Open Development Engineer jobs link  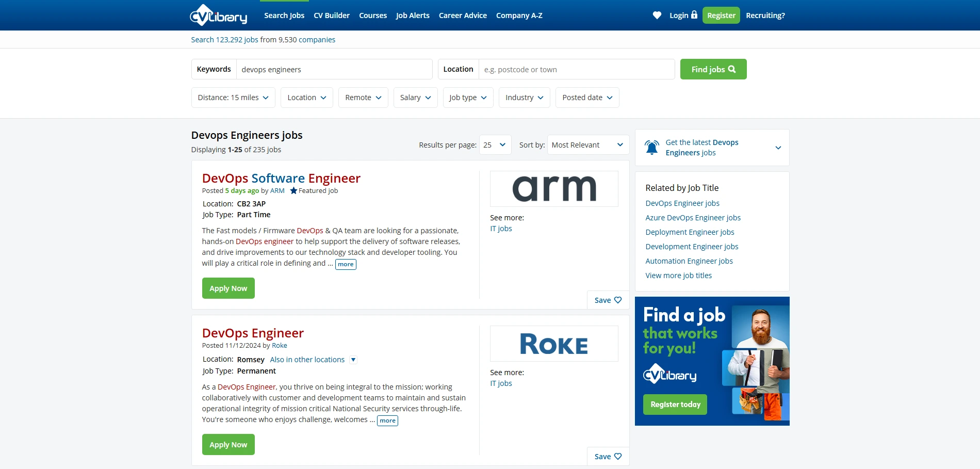pos(692,247)
